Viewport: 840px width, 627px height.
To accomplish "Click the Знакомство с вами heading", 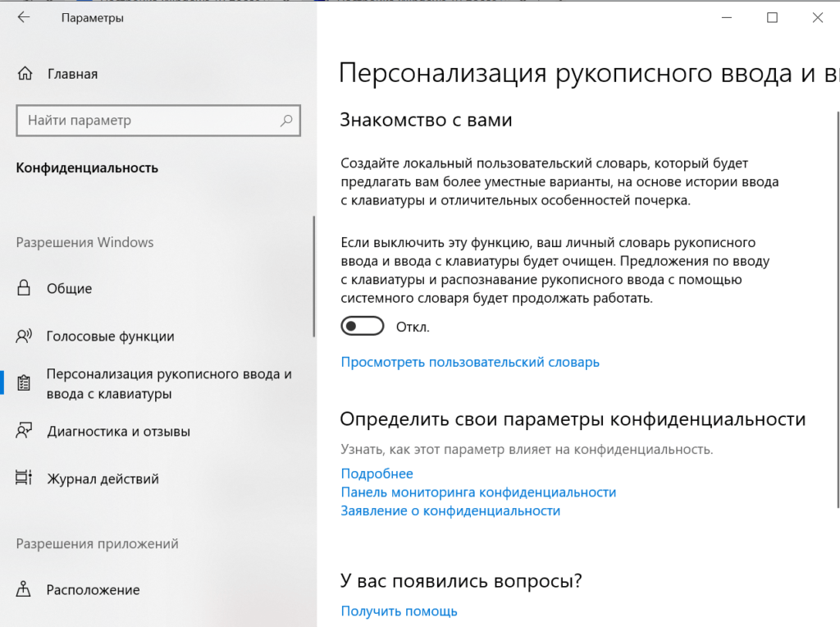I will pyautogui.click(x=426, y=120).
